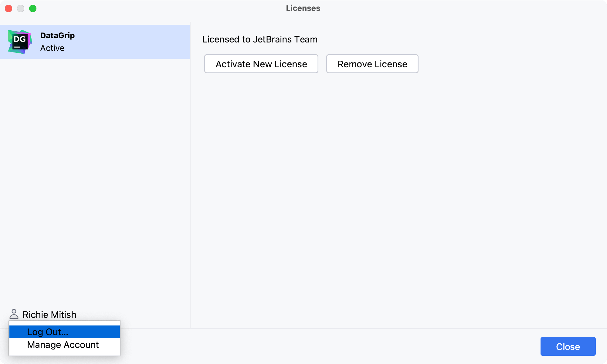Click the blue Close button
Image resolution: width=607 pixels, height=364 pixels.
point(568,346)
